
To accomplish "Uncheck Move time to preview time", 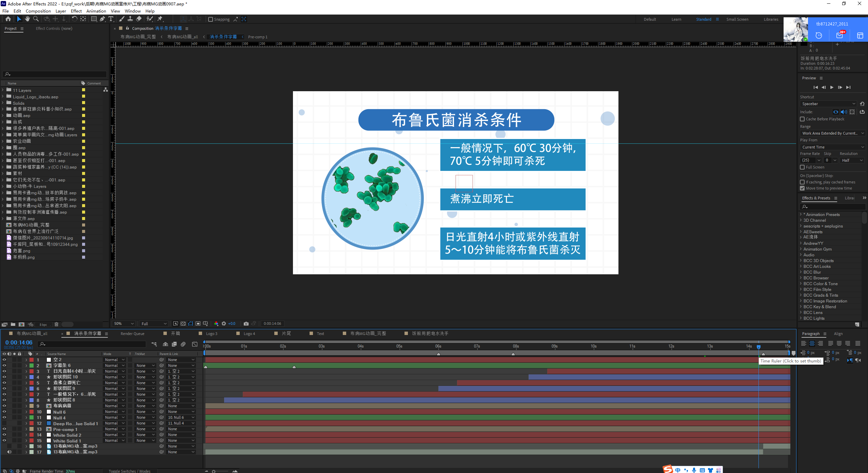I will [802, 188].
